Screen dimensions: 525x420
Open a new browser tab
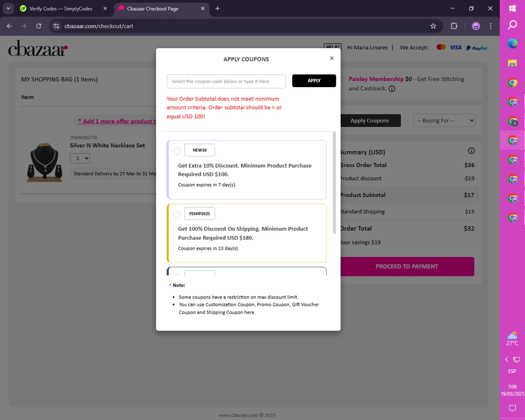(217, 8)
